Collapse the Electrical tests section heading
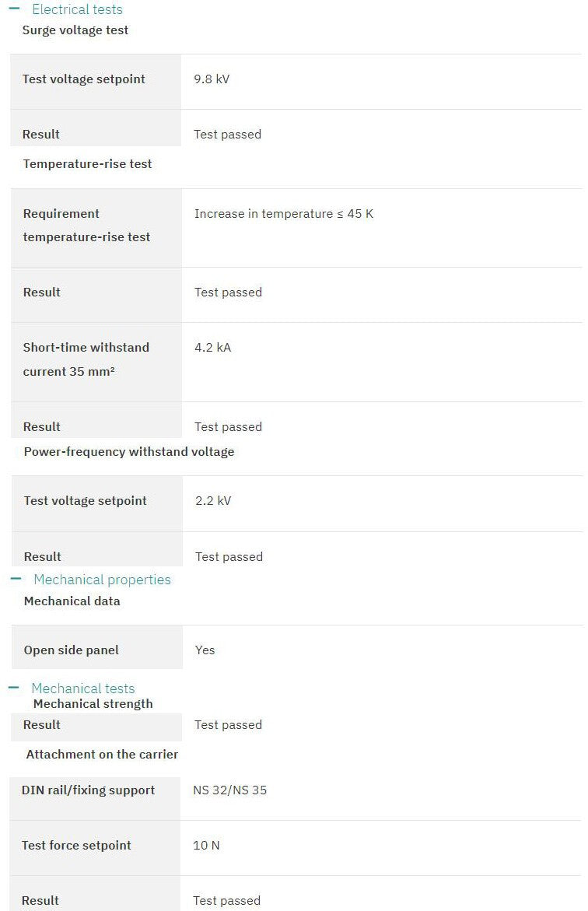This screenshot has width=588, height=911. pyautogui.click(x=77, y=9)
